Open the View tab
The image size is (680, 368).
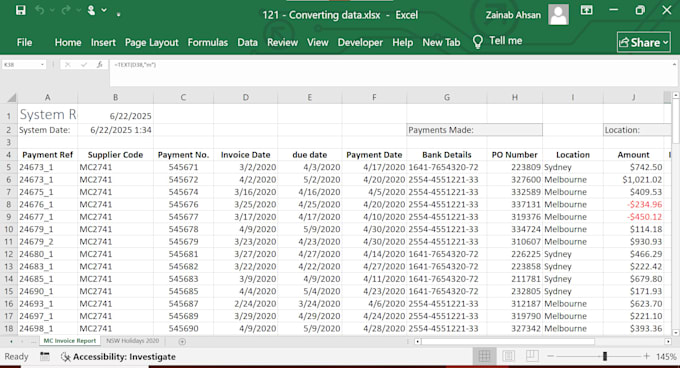point(317,42)
